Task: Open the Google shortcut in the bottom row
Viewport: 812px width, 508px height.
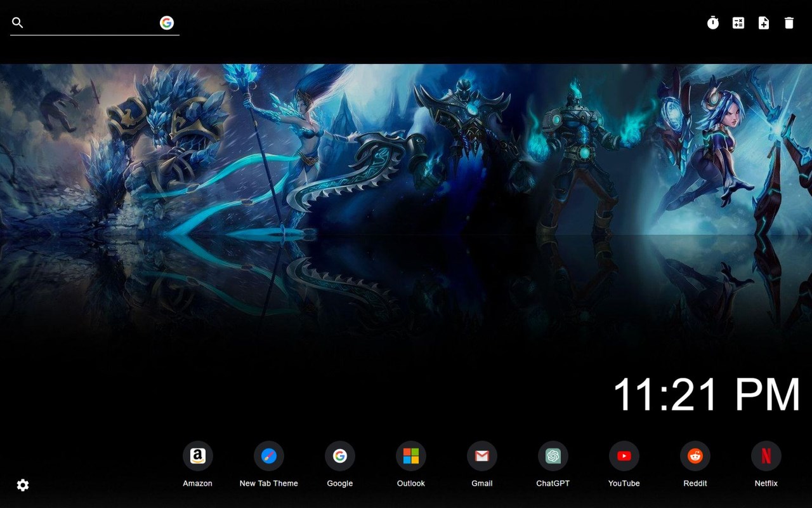Action: (x=340, y=456)
